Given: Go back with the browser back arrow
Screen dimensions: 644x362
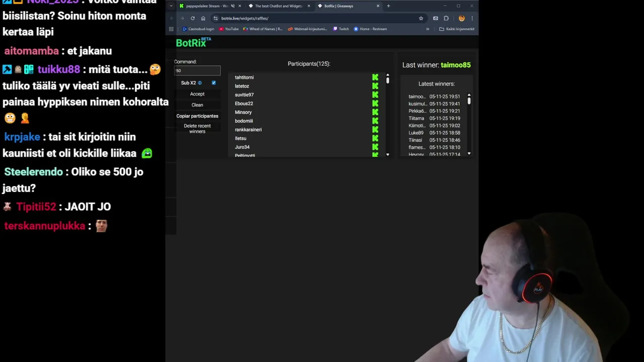Looking at the screenshot, I should [x=172, y=18].
